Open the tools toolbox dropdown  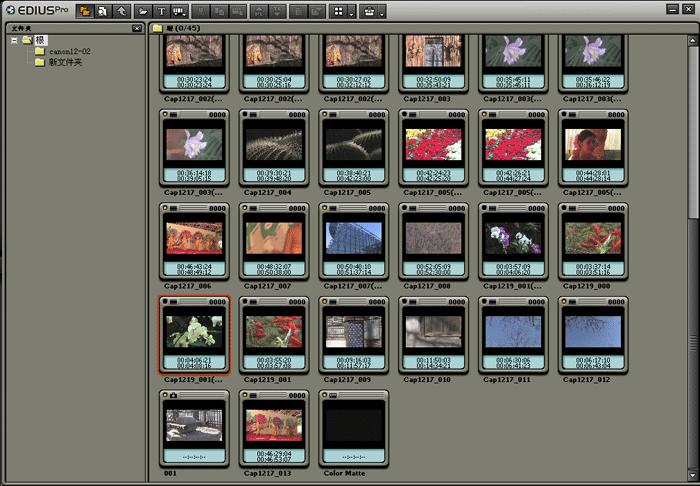tap(372, 12)
